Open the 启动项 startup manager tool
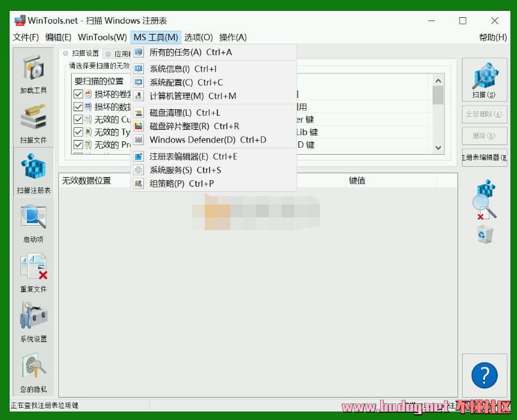517x420 pixels. [x=33, y=222]
